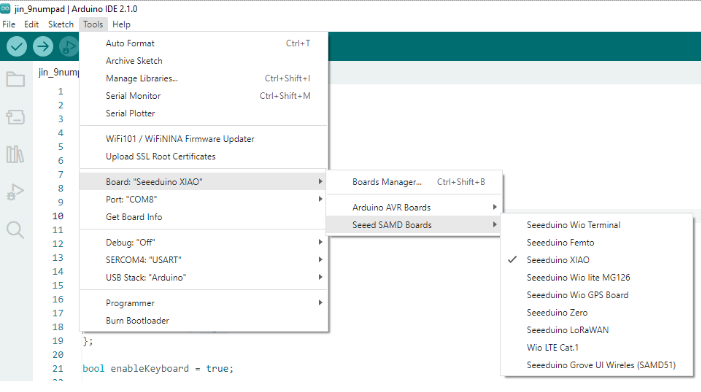
Task: Expand Seeed SAMD Boards submenu
Action: [414, 225]
